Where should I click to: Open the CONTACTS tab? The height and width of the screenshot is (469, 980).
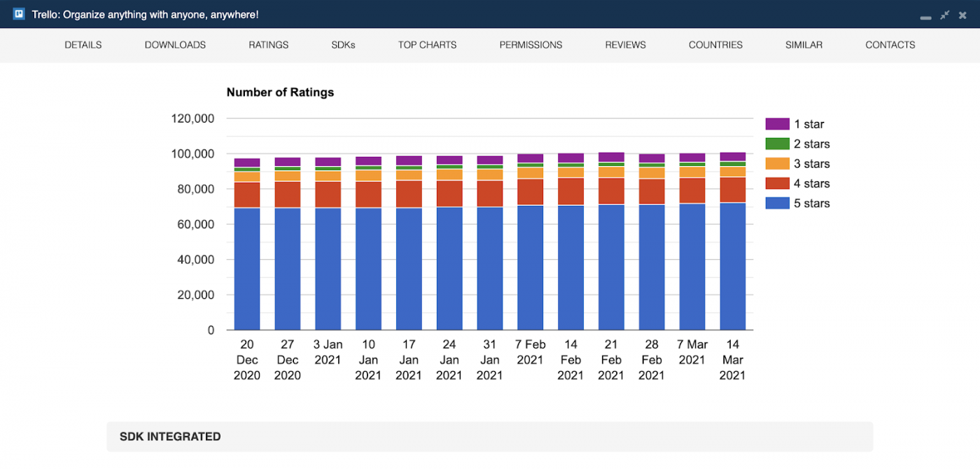tap(890, 45)
